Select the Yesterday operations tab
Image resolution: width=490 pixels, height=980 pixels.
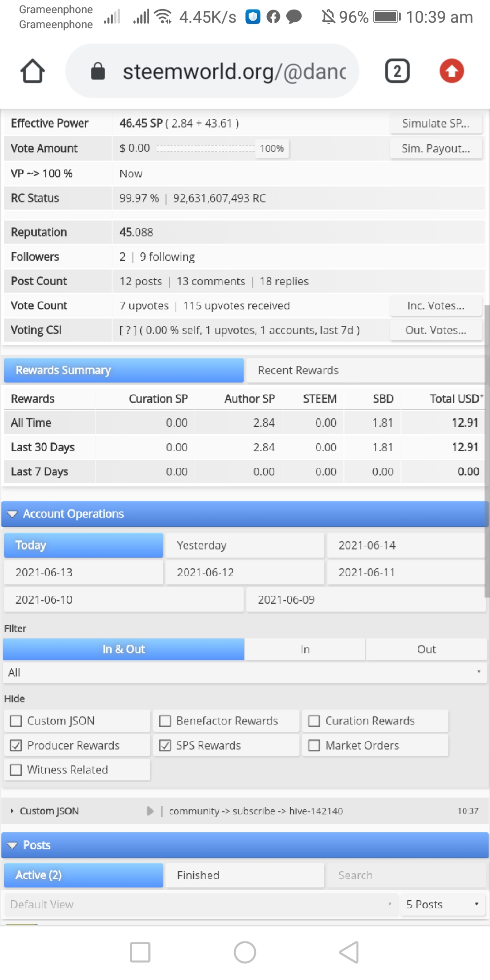(x=245, y=545)
